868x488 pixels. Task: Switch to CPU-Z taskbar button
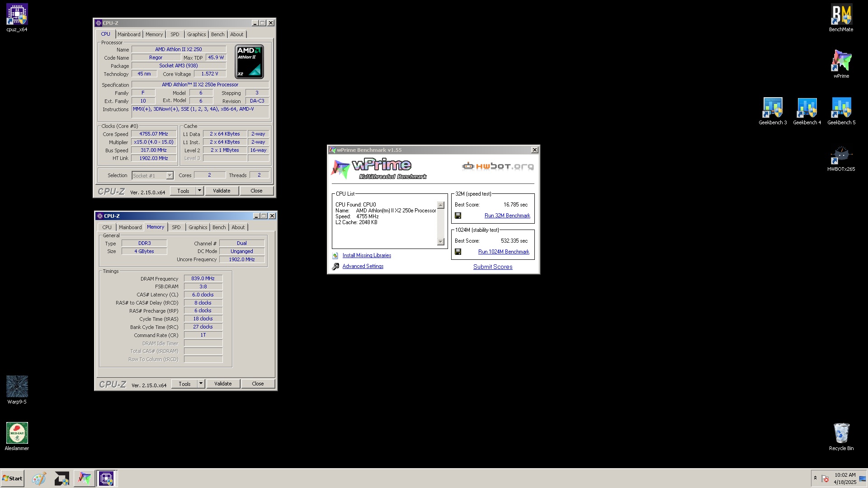coord(107,478)
